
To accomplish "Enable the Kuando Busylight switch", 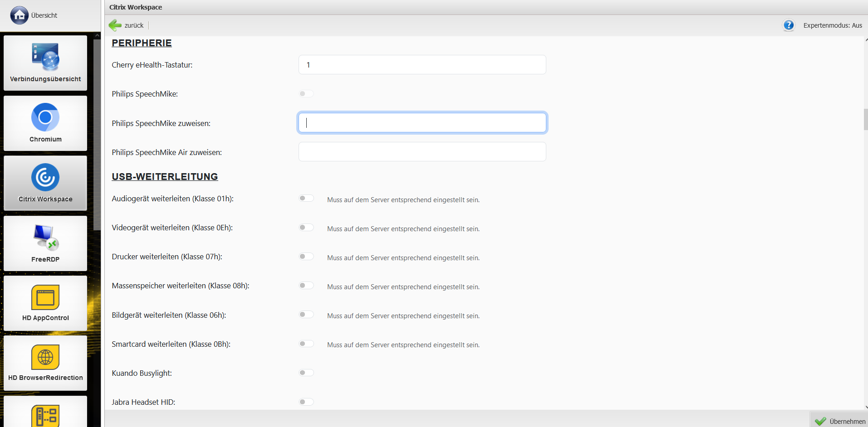I will coord(306,373).
